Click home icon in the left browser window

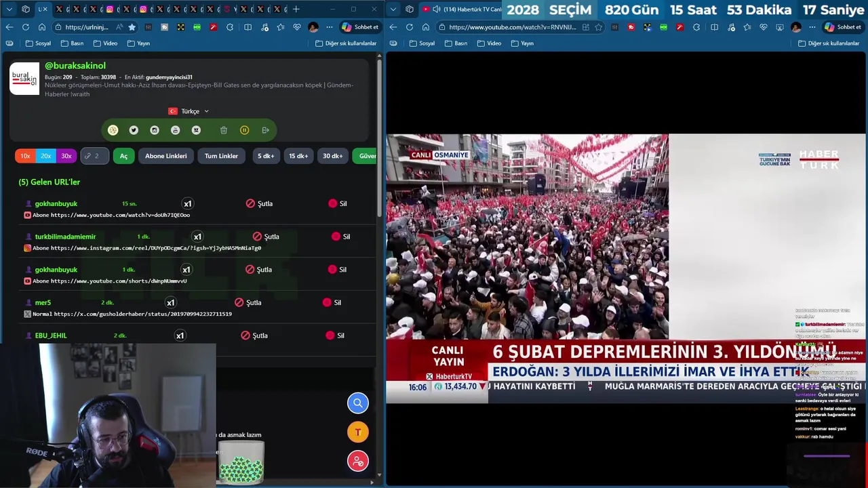[42, 27]
